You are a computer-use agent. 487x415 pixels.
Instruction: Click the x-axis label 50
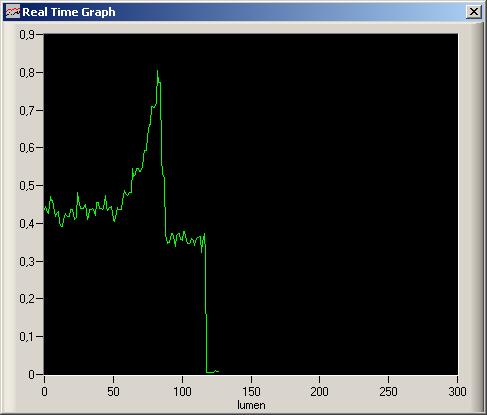[x=113, y=392]
